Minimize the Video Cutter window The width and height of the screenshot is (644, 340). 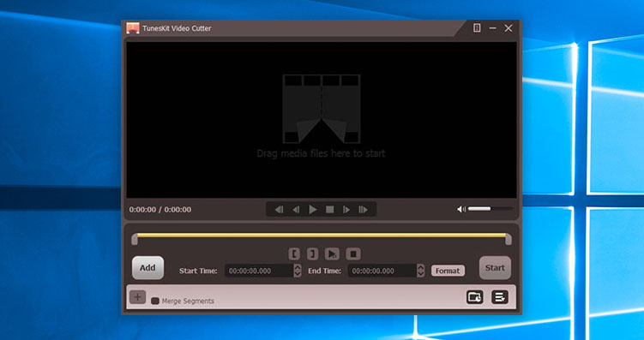492,28
